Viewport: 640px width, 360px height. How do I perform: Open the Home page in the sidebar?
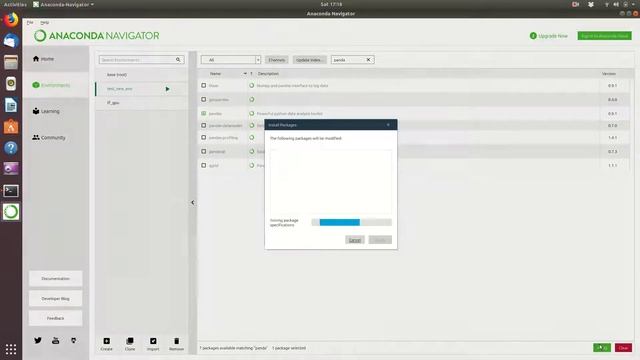[x=43, y=59]
